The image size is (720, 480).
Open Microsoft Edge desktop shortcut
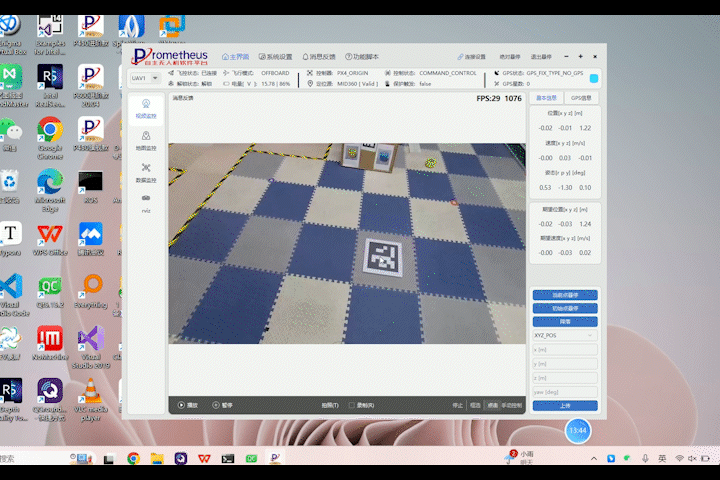[x=50, y=190]
